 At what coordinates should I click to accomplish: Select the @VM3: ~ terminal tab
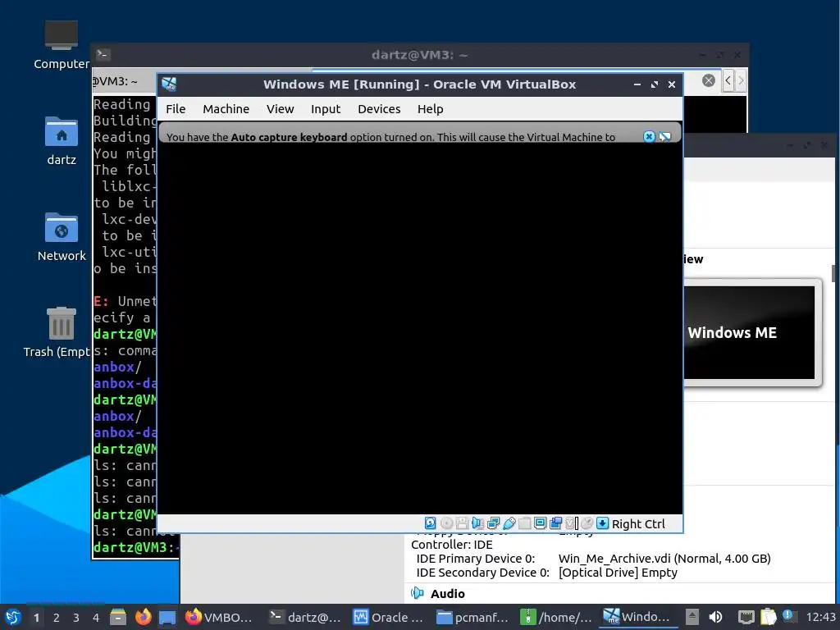pyautogui.click(x=125, y=81)
